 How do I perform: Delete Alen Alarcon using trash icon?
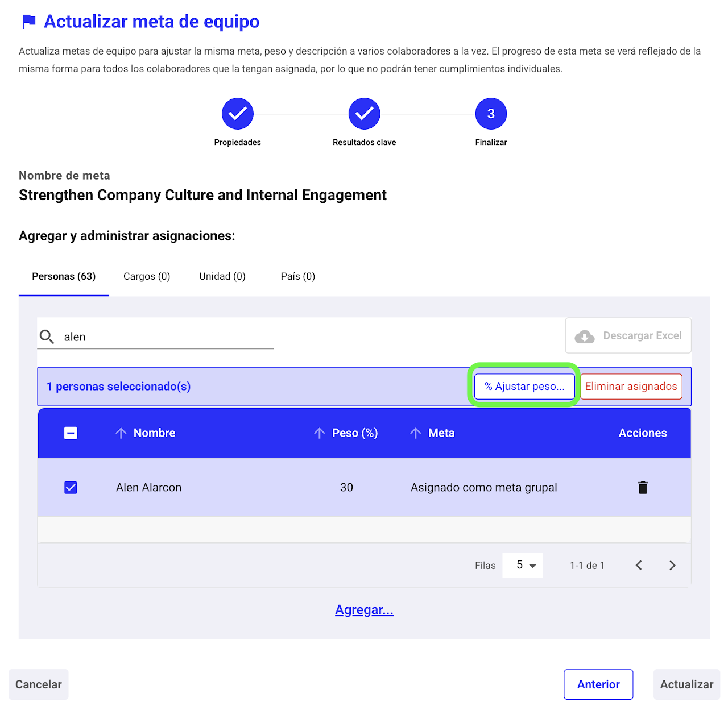point(643,488)
